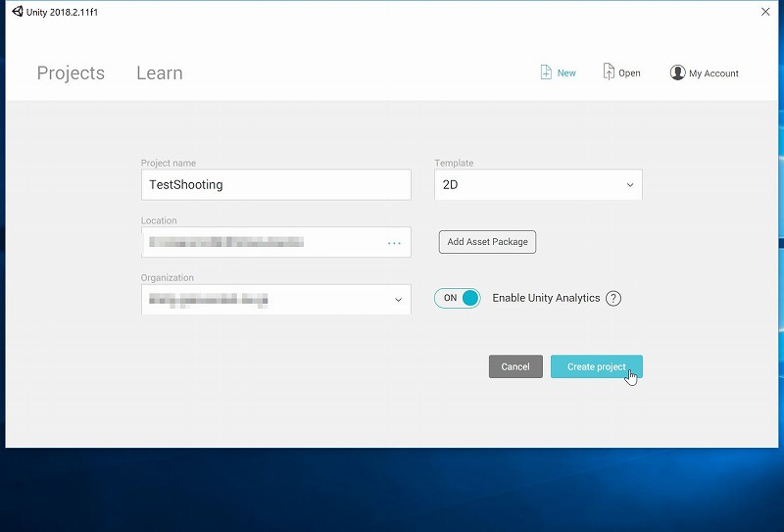
Task: Click the Location label
Action: pyautogui.click(x=159, y=220)
